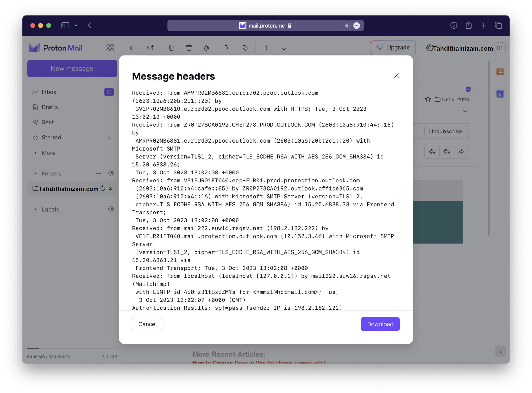Image resolution: width=532 pixels, height=393 pixels.
Task: Open Safari downloads icon
Action: 454,25
